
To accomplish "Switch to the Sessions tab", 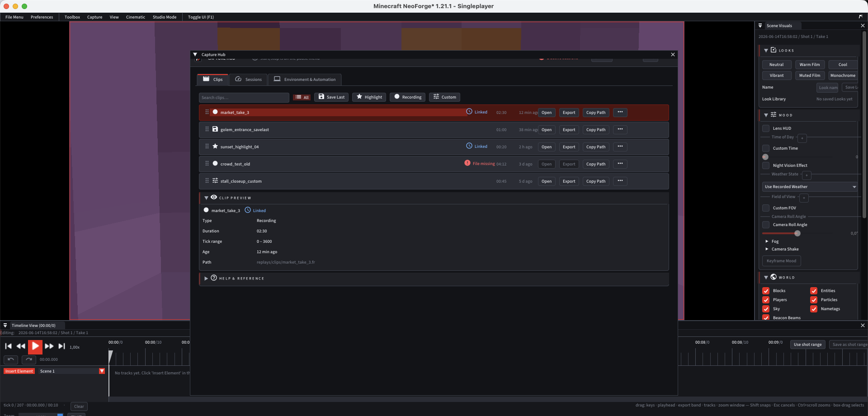I will click(249, 79).
